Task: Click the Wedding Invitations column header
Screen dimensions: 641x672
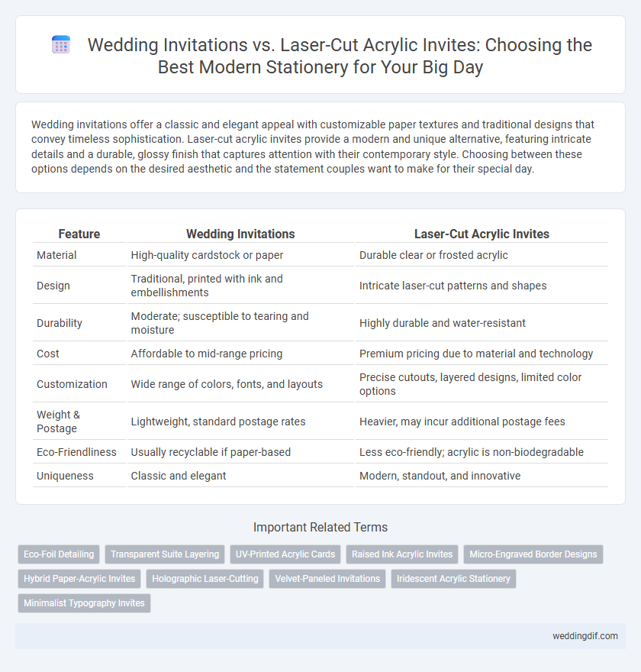Action: pos(240,234)
